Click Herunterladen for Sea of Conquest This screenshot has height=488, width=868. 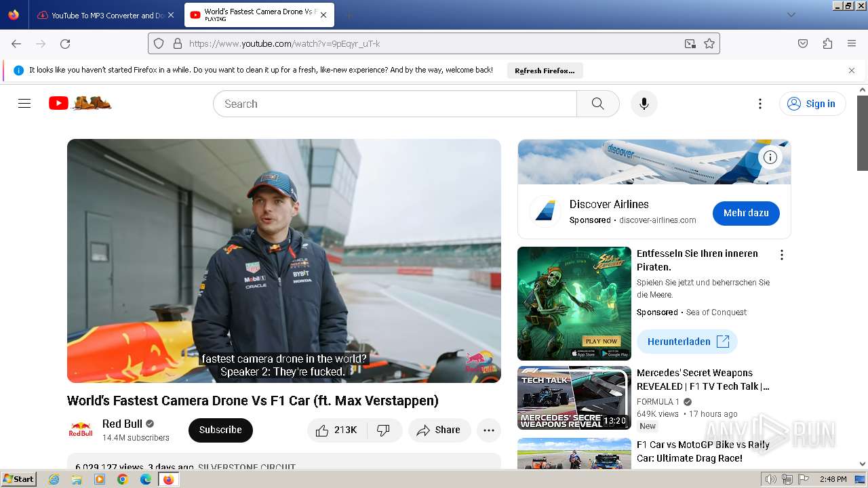pos(687,342)
